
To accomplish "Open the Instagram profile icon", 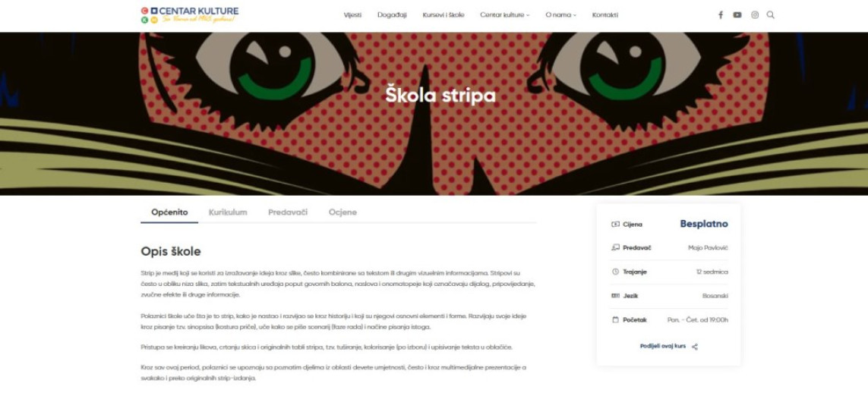I will point(755,15).
